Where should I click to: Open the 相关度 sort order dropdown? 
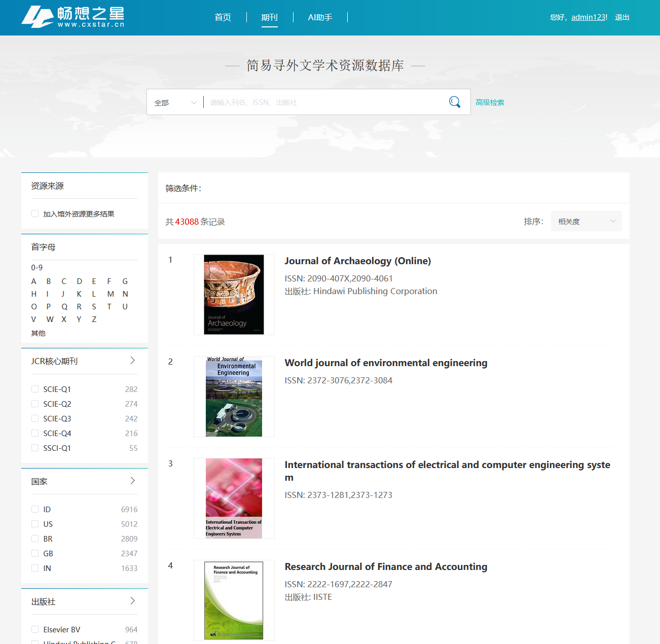click(586, 221)
